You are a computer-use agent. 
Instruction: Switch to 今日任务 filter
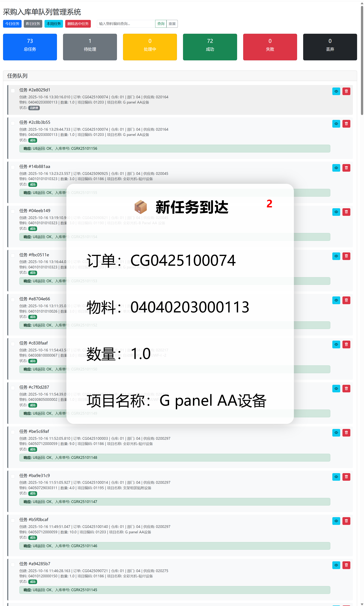12,24
